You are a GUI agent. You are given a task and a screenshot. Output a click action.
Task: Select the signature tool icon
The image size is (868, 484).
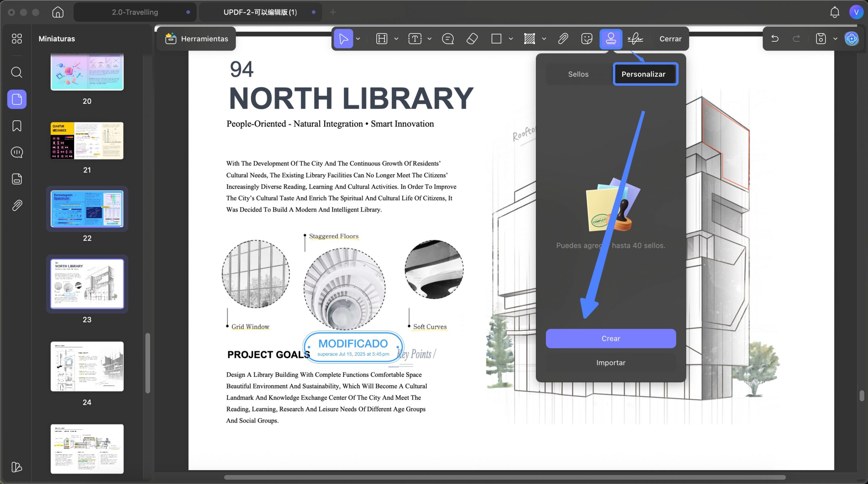click(x=635, y=39)
